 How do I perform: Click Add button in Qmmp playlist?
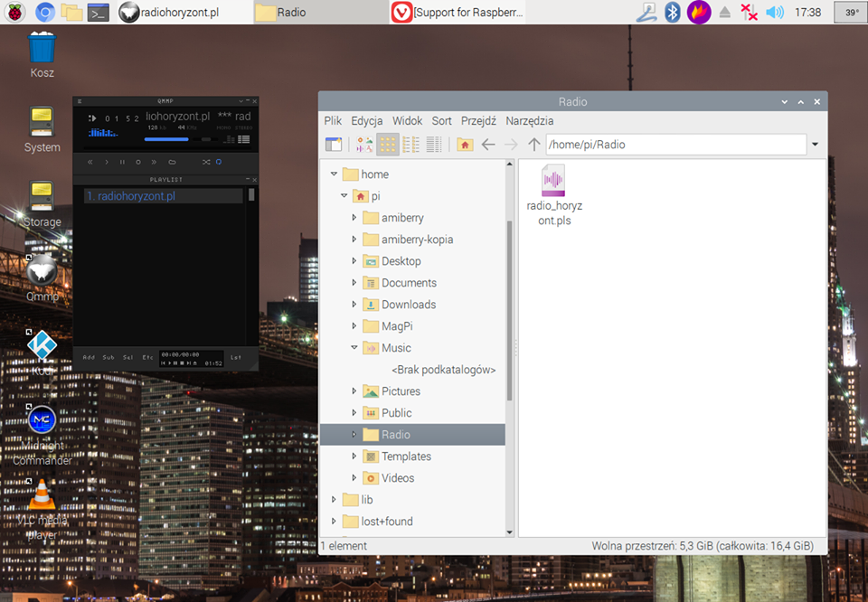coord(89,357)
